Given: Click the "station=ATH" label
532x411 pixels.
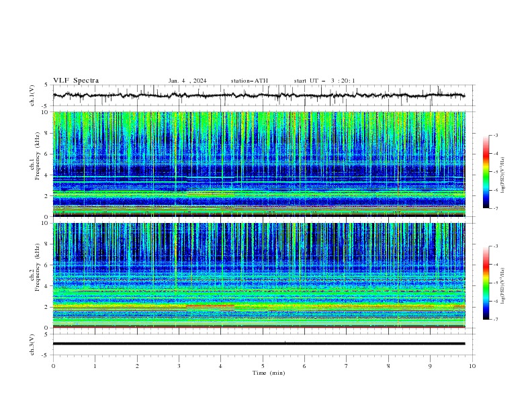Looking at the screenshot, I should [249, 81].
